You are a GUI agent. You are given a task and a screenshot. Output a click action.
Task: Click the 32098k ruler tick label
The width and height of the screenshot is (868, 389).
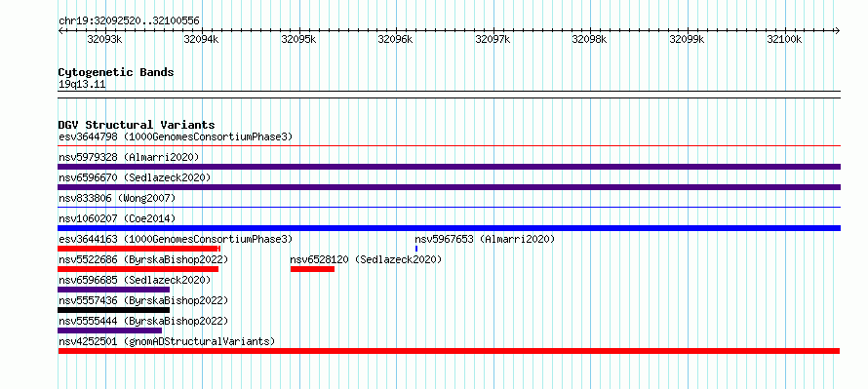click(589, 39)
